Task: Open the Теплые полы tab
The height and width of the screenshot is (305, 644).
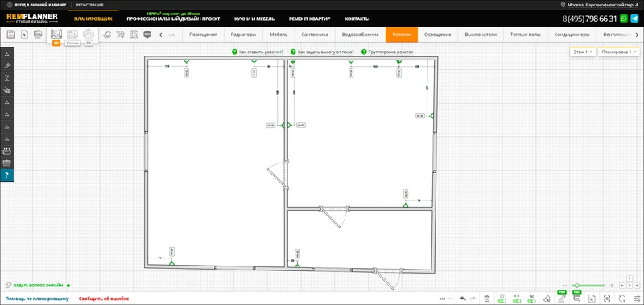Action: click(x=526, y=35)
